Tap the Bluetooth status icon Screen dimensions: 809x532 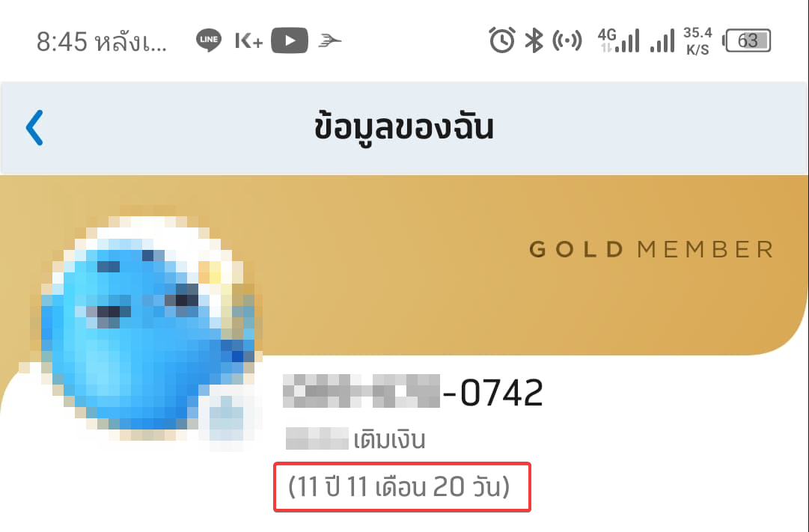click(x=534, y=40)
